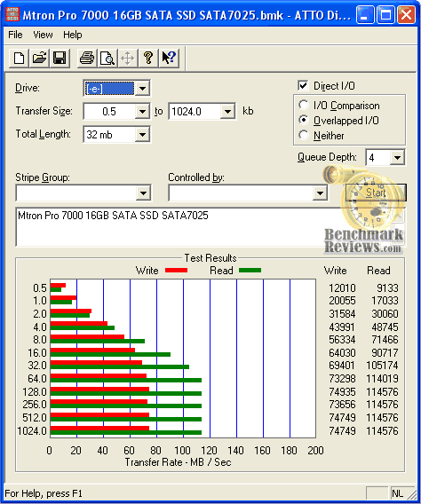Minimize the ATTO window

tap(365, 15)
